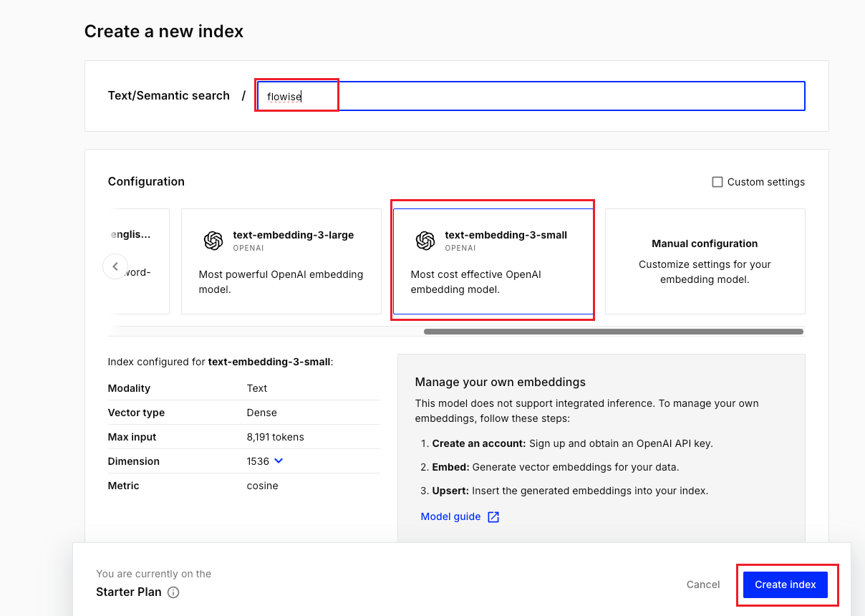The image size is (865, 616).
Task: Click the OpenAI logo on text-embedding-3-small card
Action: (425, 241)
